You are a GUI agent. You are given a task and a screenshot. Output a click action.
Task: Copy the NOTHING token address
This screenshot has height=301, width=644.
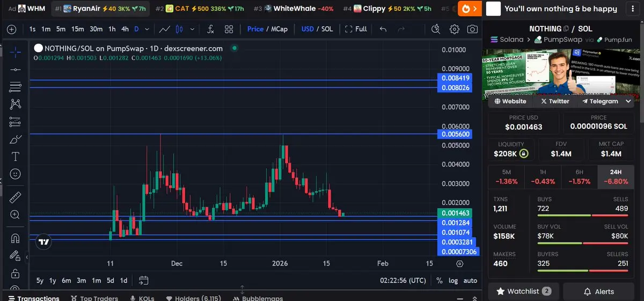(566, 28)
